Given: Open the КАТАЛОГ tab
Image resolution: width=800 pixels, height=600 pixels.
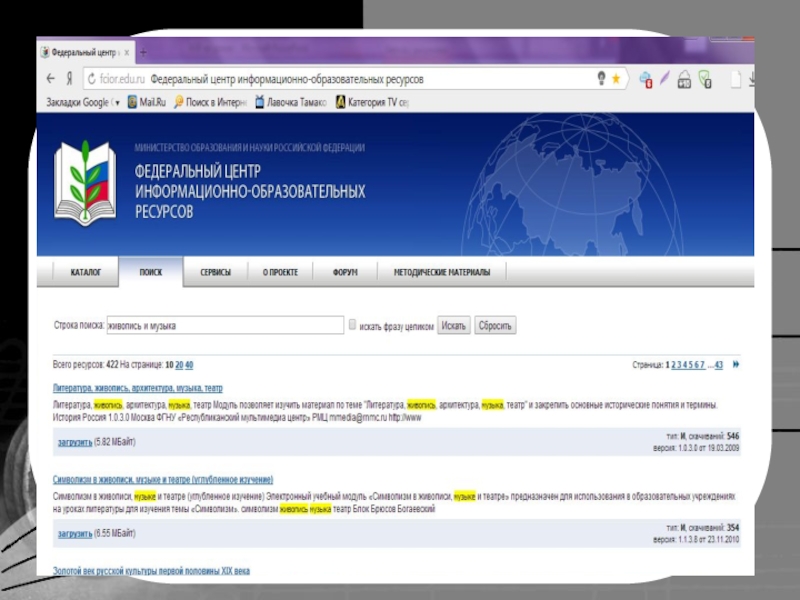Looking at the screenshot, I should click(85, 272).
